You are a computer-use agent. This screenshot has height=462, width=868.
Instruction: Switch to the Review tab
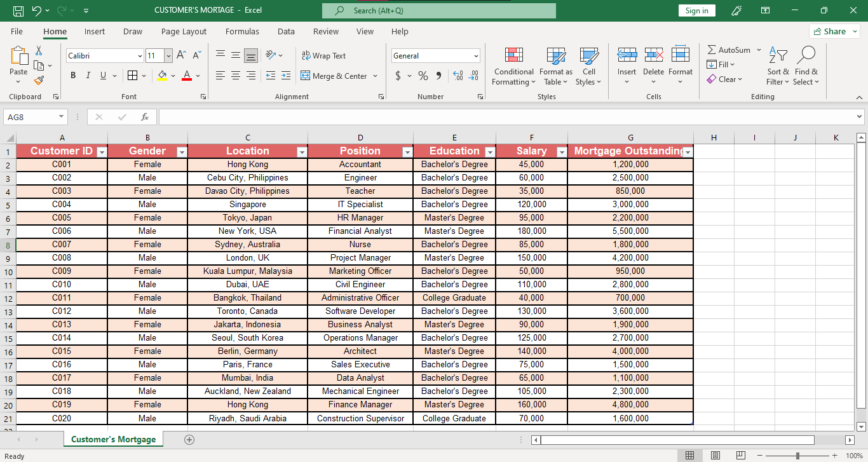(x=326, y=31)
